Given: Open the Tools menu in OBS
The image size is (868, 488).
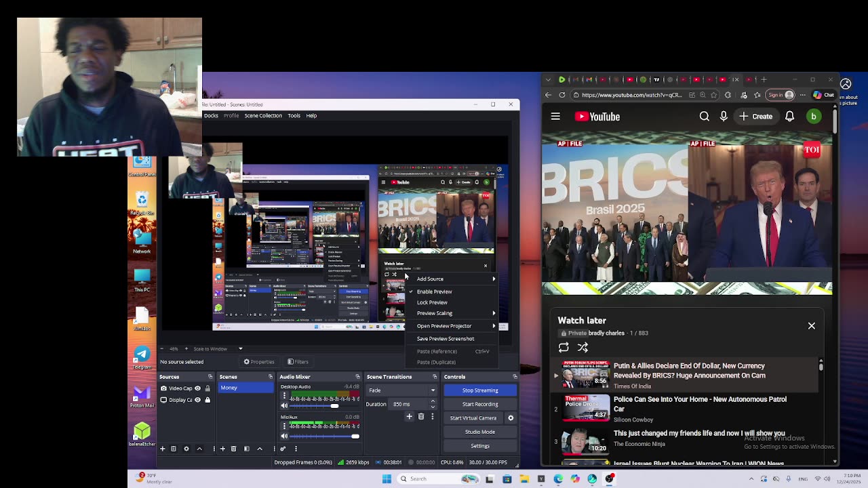Looking at the screenshot, I should tap(294, 115).
